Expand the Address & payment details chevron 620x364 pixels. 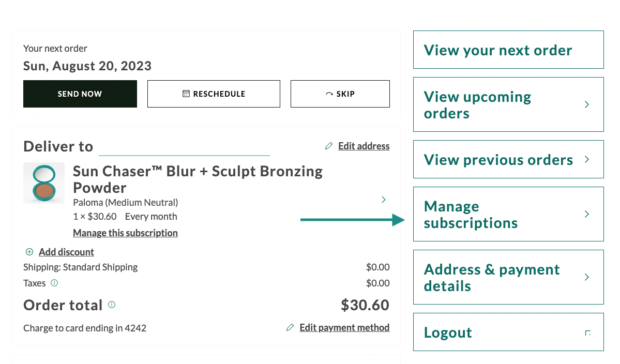click(586, 277)
